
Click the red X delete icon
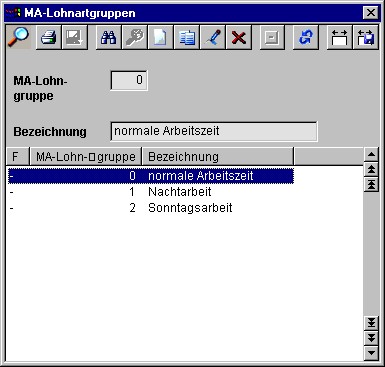(x=239, y=37)
